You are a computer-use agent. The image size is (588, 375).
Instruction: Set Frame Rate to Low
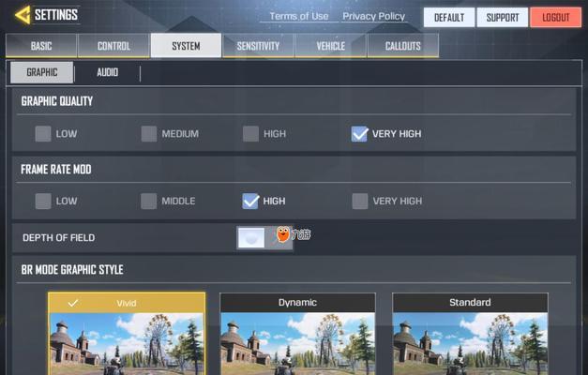[43, 201]
